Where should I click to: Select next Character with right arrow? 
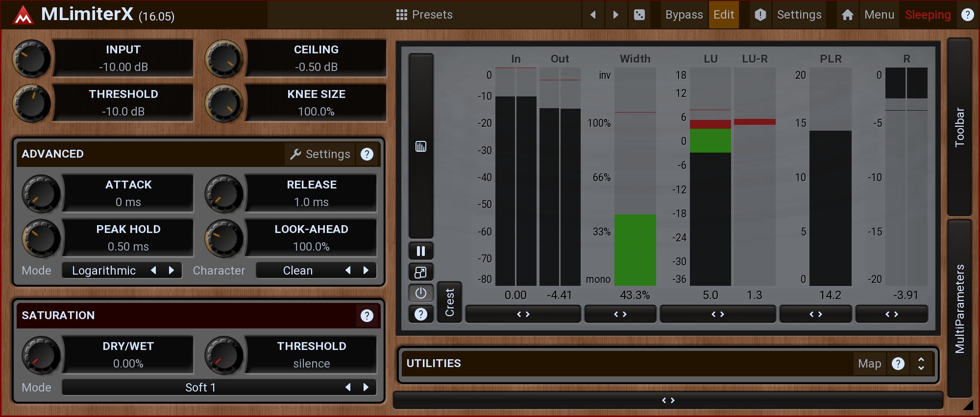click(x=366, y=270)
